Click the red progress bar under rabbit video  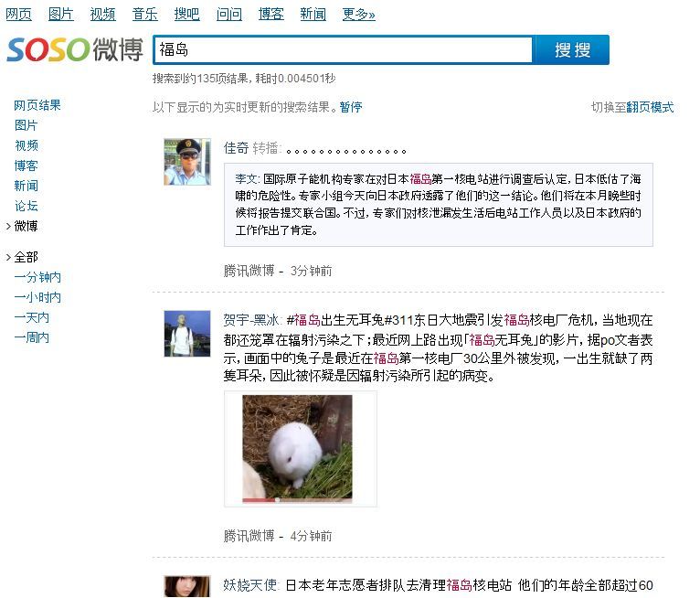click(260, 500)
